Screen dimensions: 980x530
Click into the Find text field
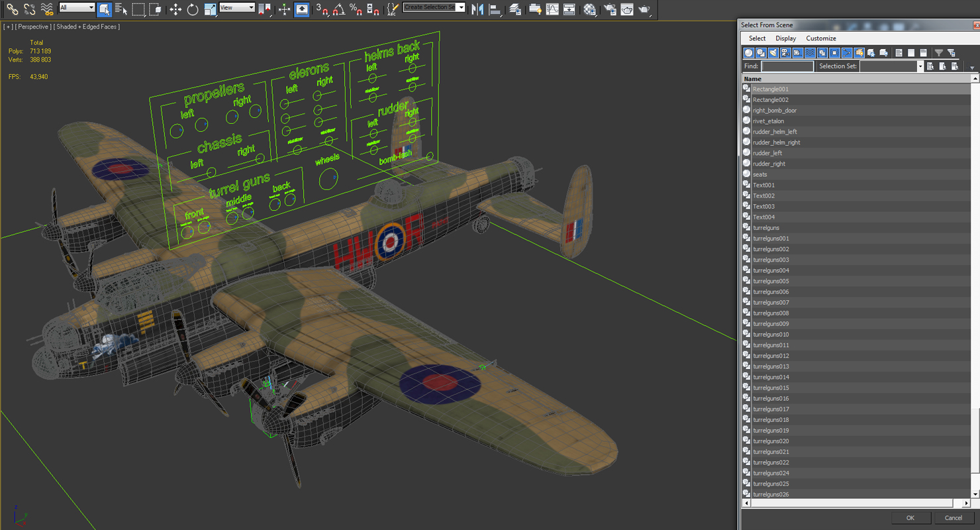(787, 66)
